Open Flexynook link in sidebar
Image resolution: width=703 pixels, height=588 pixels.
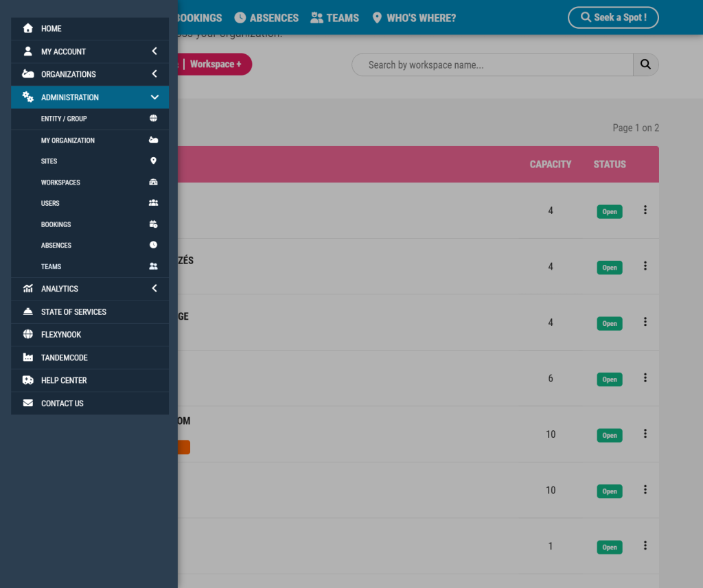point(90,335)
